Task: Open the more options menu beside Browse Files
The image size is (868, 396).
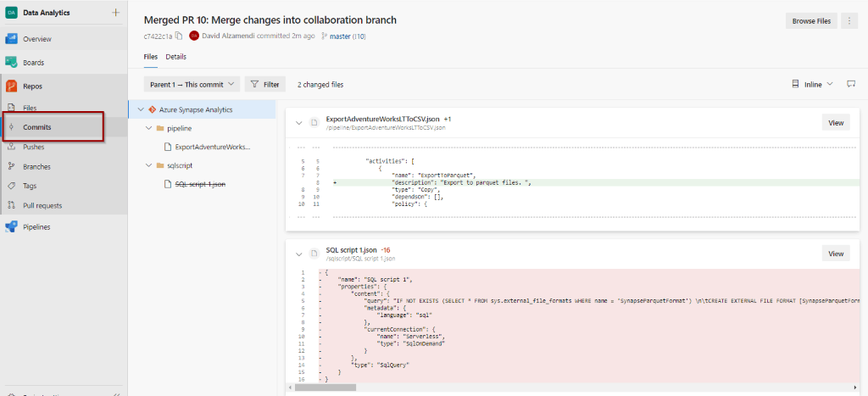Action: tap(849, 21)
